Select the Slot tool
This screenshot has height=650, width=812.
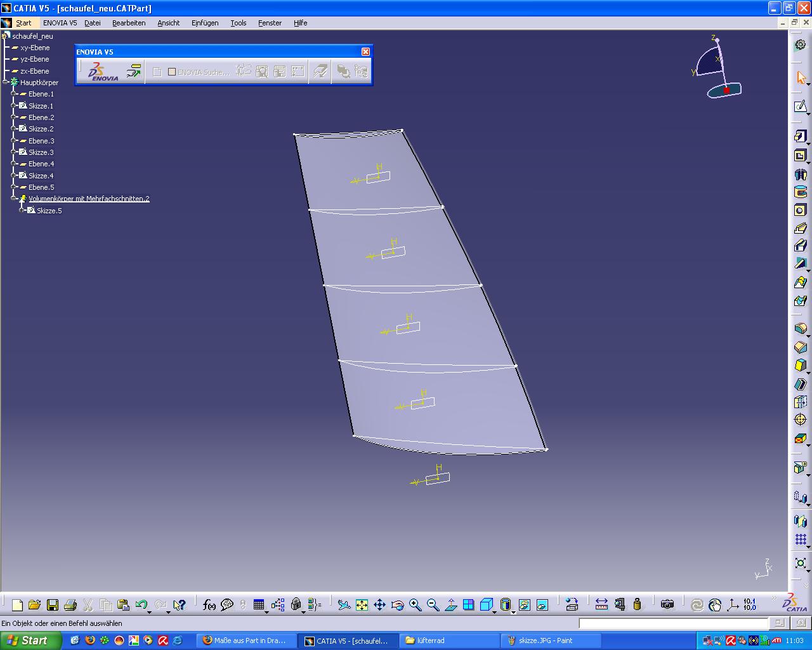800,246
